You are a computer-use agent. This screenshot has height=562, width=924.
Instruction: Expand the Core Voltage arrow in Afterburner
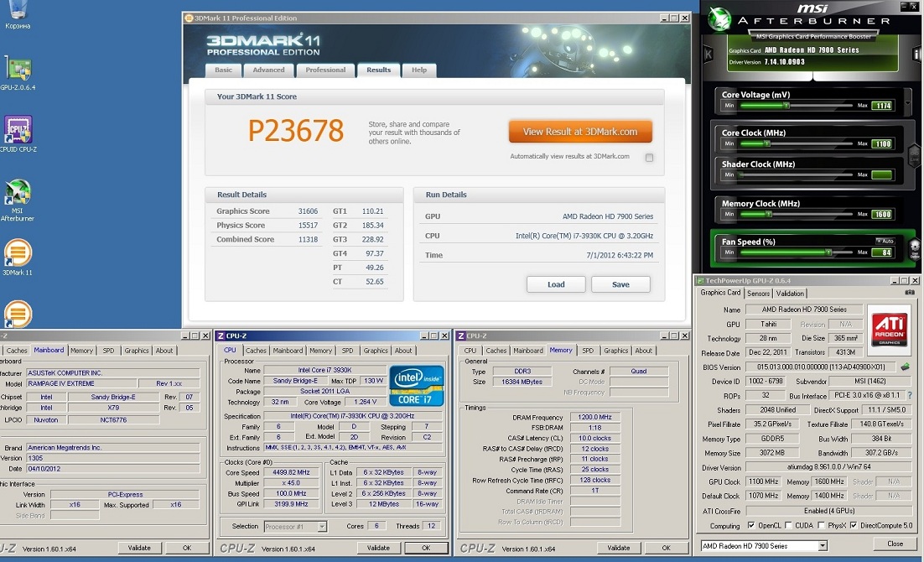pyautogui.click(x=907, y=102)
